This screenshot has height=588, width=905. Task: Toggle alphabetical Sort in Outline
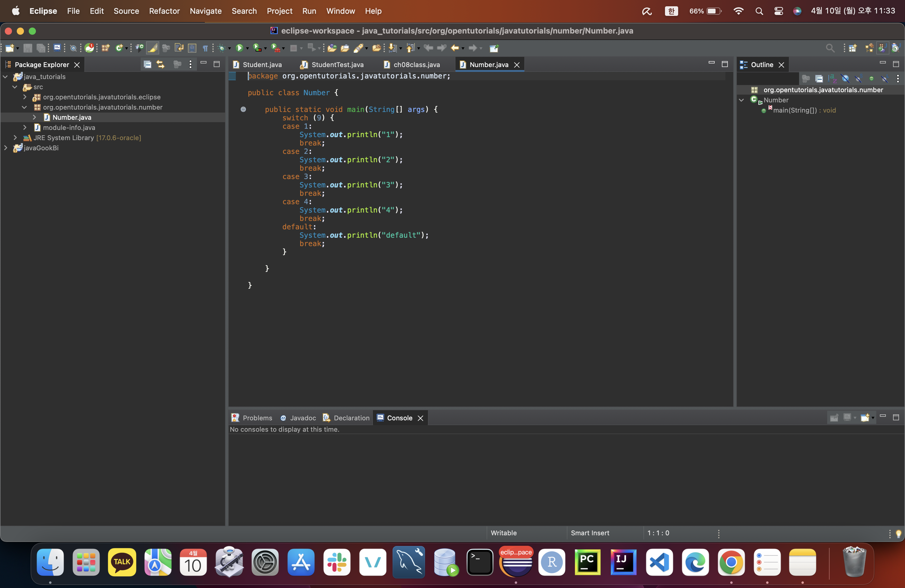click(832, 79)
